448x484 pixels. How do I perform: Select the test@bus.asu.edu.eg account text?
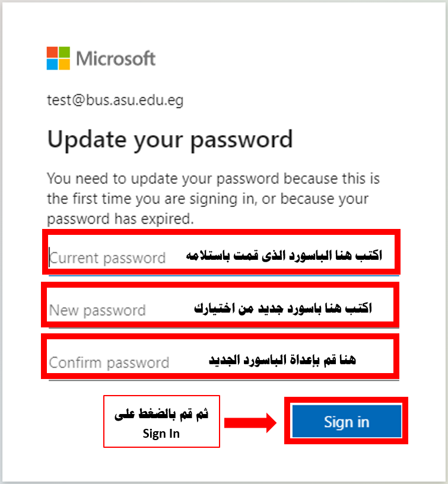coord(115,100)
